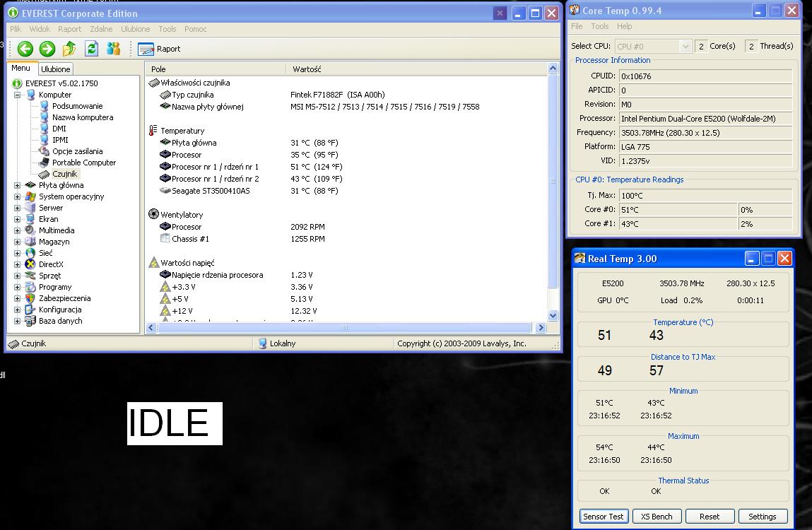Expand the Baza danych tree node
This screenshot has width=812, height=530.
click(x=17, y=322)
